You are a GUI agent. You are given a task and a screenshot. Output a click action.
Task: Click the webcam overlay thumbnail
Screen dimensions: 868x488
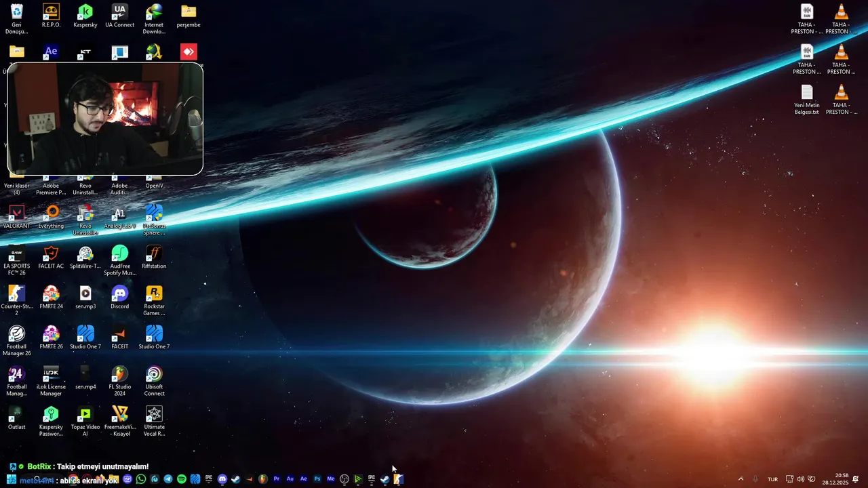(x=105, y=119)
